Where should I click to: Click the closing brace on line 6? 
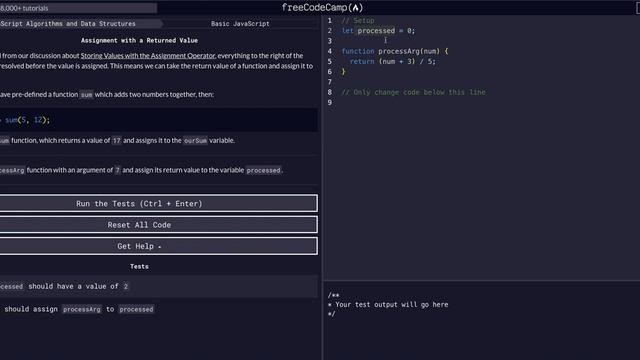coord(343,71)
